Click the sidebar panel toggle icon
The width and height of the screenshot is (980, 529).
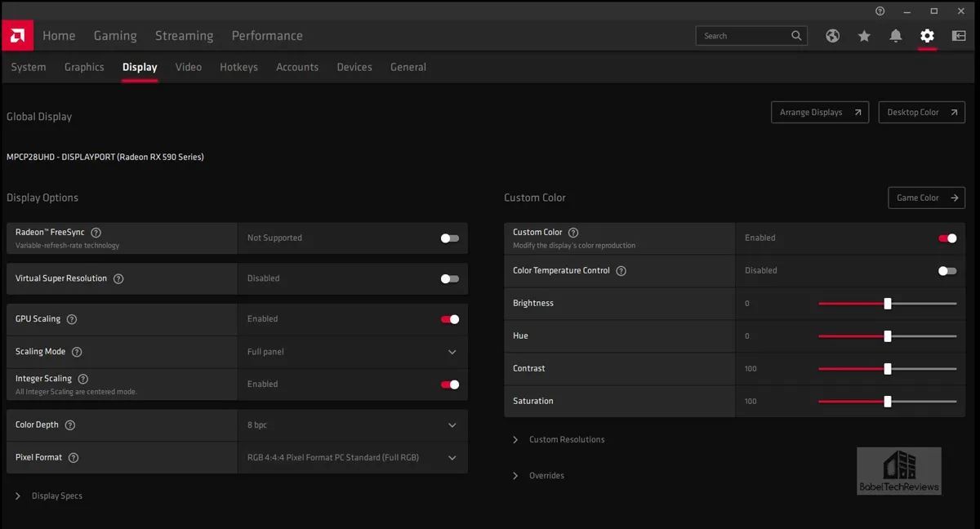click(x=959, y=36)
